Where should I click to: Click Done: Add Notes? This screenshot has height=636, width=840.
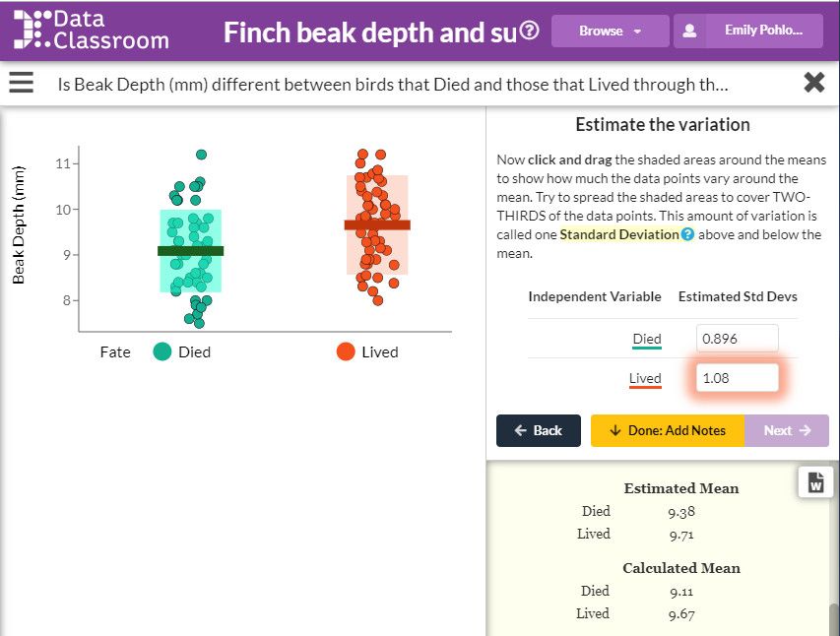pos(667,430)
